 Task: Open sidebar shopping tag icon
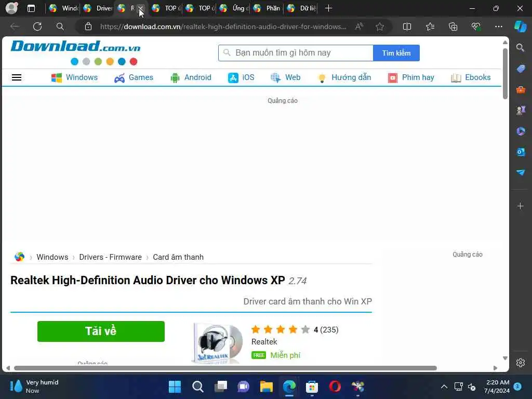521,69
